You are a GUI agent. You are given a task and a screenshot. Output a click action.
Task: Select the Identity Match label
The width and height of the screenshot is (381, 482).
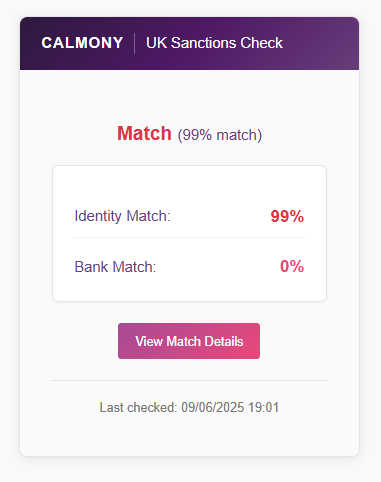(122, 216)
